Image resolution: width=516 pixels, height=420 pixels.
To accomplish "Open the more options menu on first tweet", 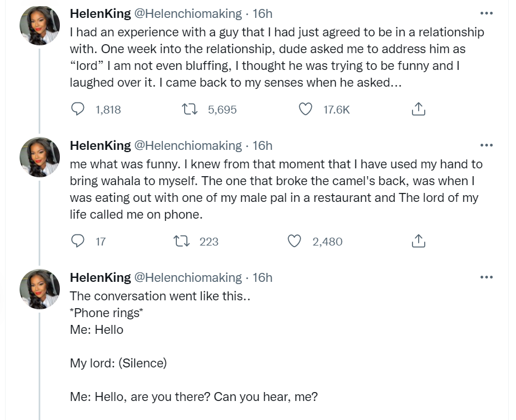I will [x=486, y=13].
